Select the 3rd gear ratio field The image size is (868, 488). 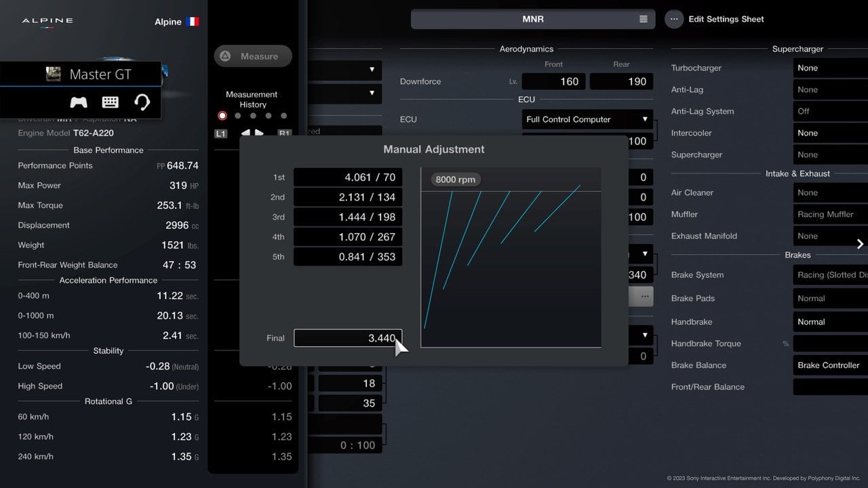coord(348,217)
